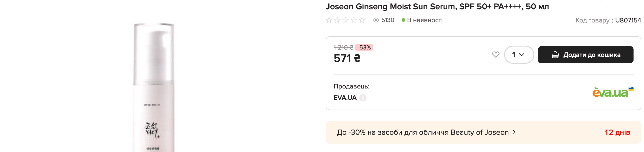
Task: Click the Joseon Ginseng Moist Sun Serum title
Action: click(437, 7)
